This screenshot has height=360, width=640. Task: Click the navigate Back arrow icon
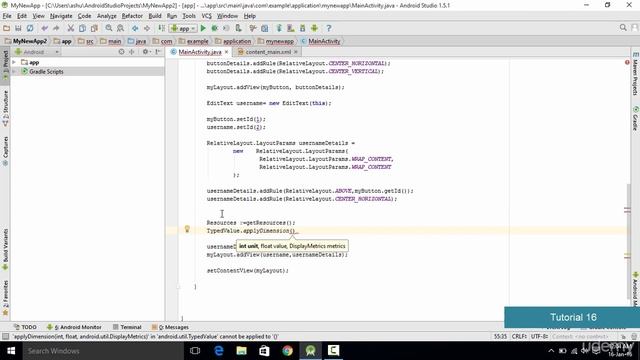tap(135, 28)
